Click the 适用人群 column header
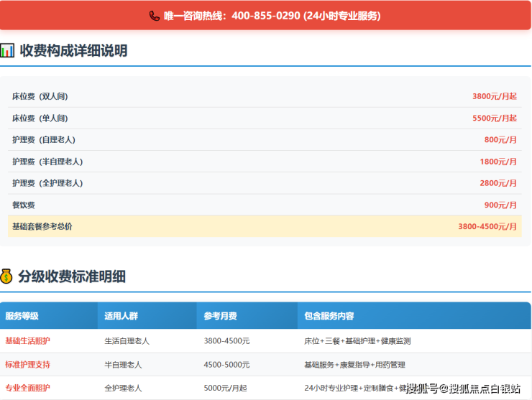This screenshot has height=400, width=532. 121,316
